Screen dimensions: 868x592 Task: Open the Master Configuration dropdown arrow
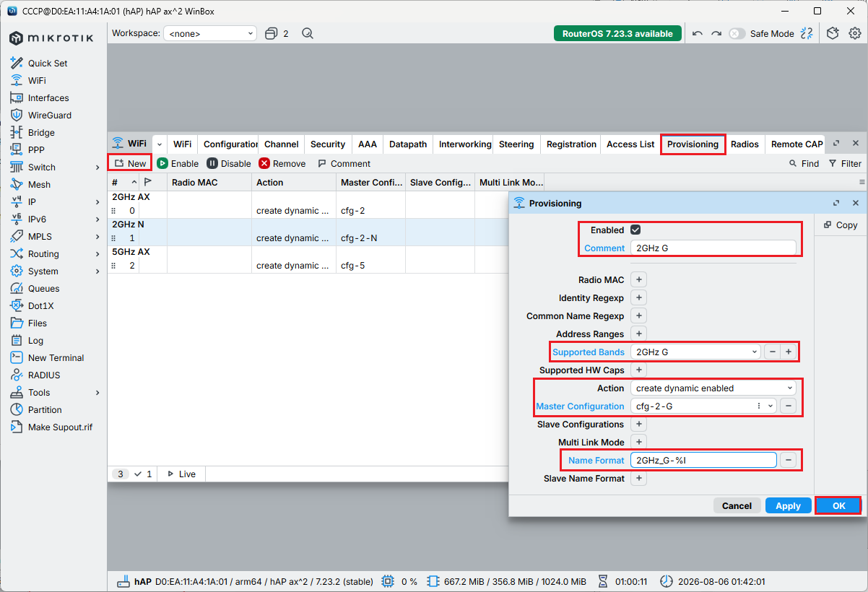click(x=771, y=406)
